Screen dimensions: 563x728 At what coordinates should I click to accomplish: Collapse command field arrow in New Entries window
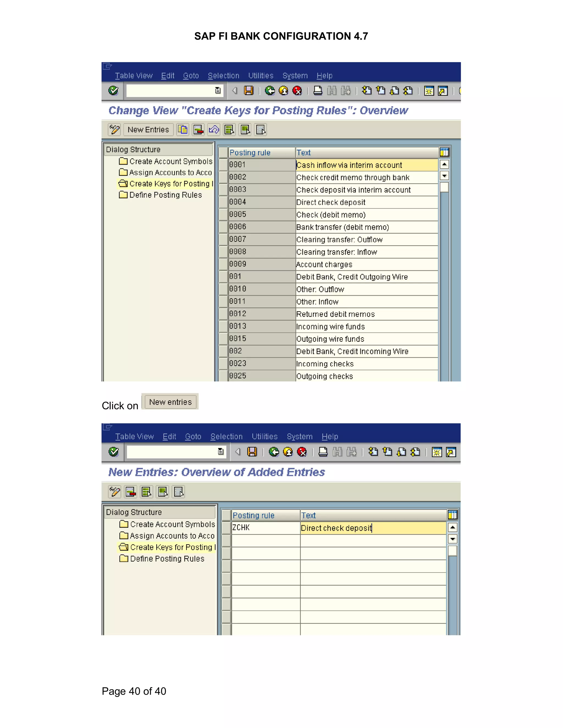pyautogui.click(x=238, y=452)
